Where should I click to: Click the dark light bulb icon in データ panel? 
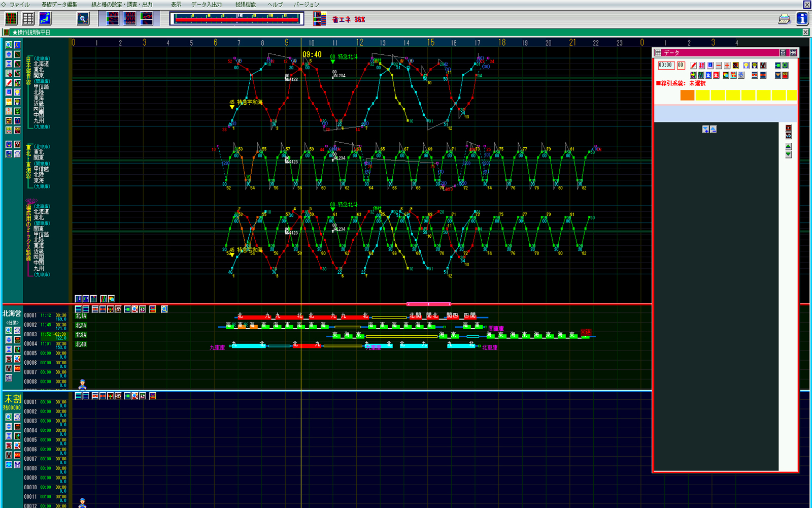click(x=755, y=66)
